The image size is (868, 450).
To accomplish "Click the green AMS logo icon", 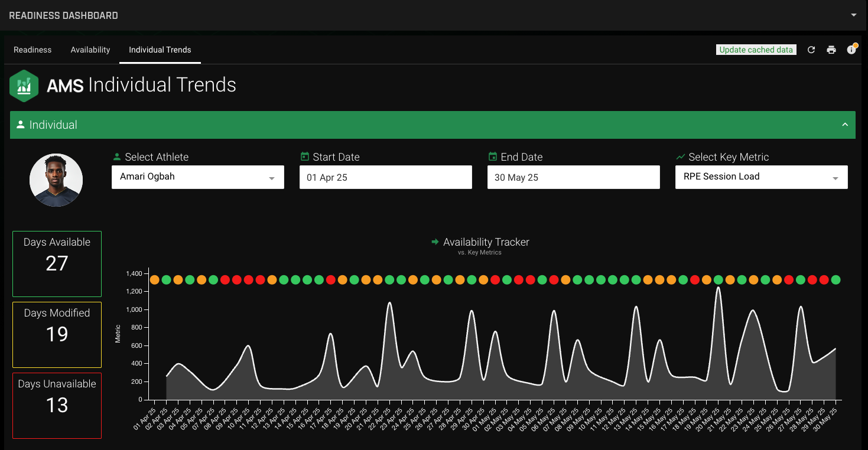I will [24, 86].
